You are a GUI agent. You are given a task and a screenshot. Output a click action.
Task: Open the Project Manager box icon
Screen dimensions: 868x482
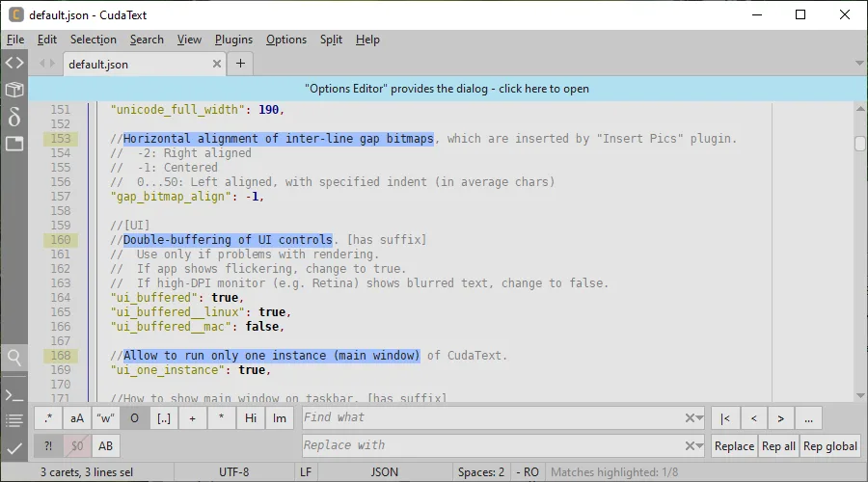coord(14,89)
